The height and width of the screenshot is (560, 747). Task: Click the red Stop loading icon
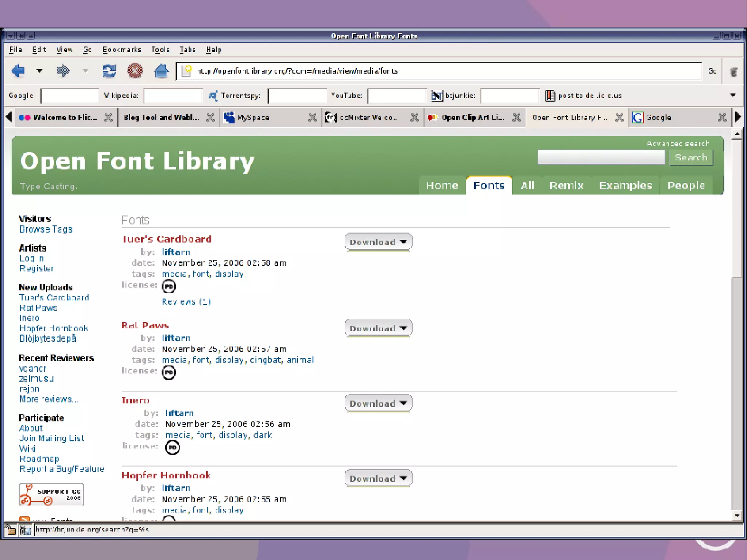pyautogui.click(x=135, y=71)
